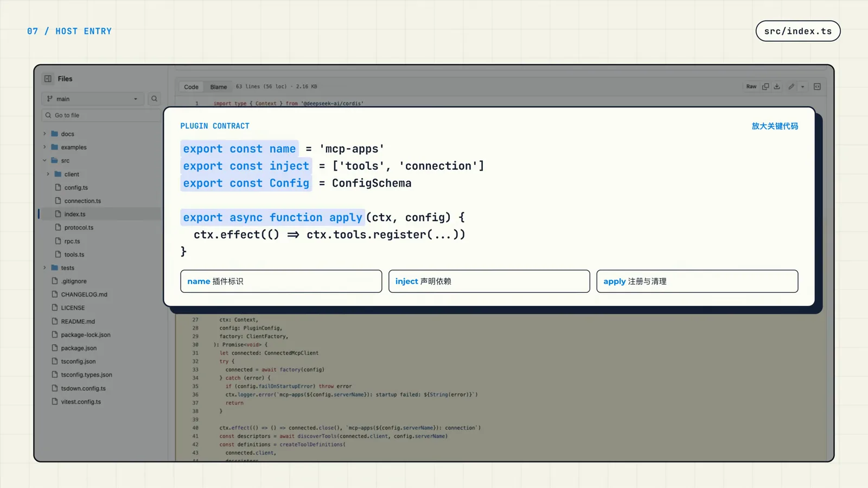Click the client folder icon

point(58,174)
